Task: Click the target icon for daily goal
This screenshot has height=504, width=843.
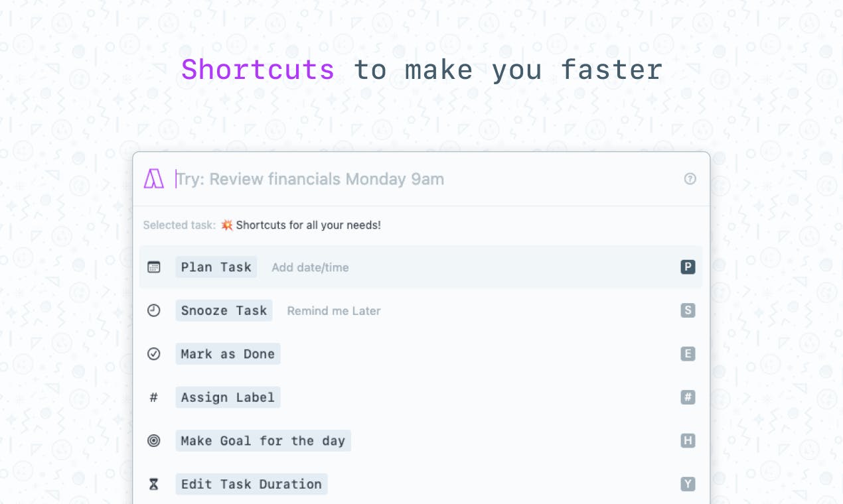Action: [154, 441]
